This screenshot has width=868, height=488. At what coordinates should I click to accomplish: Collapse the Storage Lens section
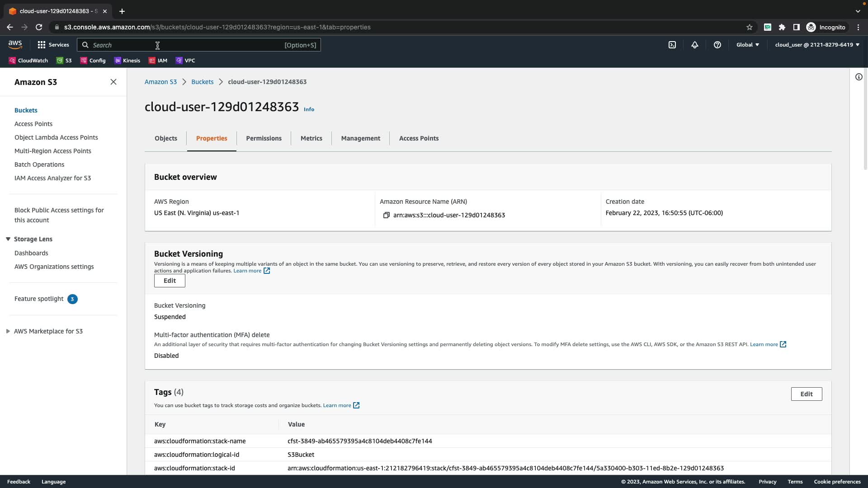click(8, 239)
